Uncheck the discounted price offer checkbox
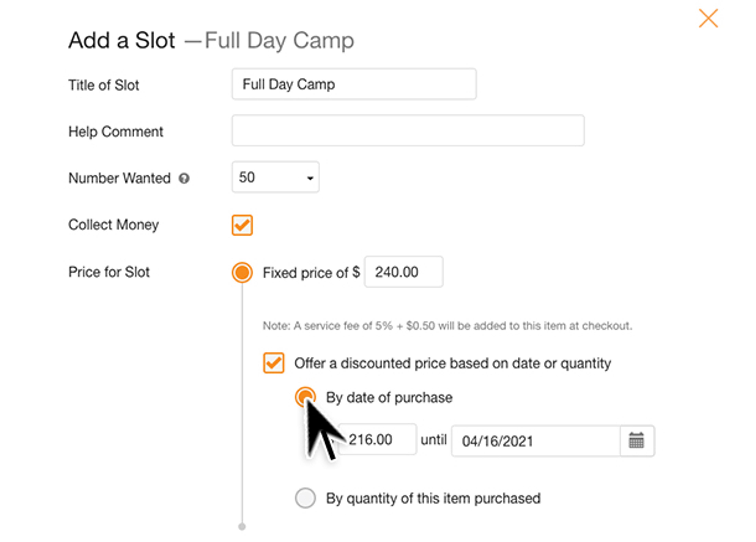Viewport: 756px width, 542px height. [x=273, y=363]
